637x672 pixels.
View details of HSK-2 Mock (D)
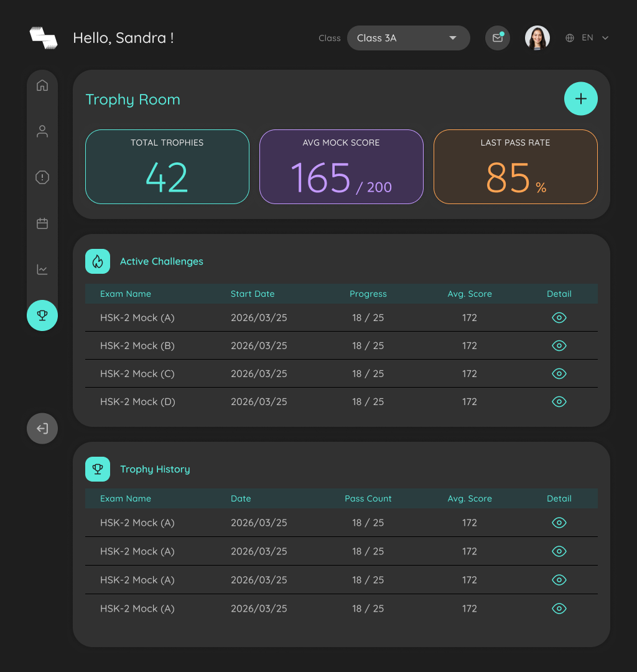559,401
